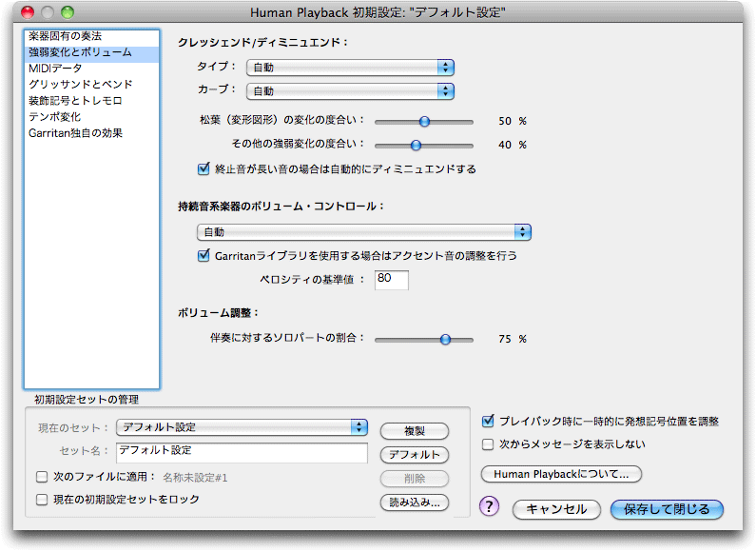
Task: Open the 現在のセット dropdown
Action: tap(242, 427)
